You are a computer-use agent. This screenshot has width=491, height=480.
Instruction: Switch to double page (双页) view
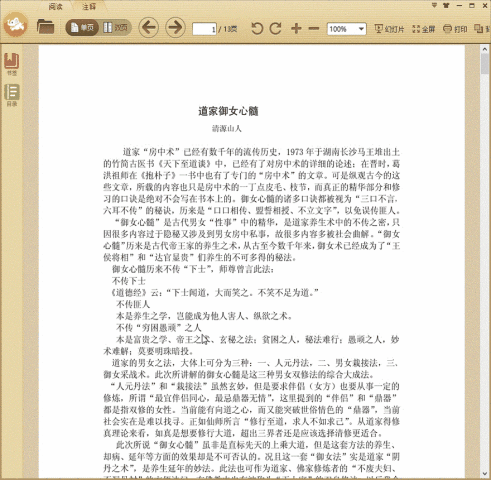115,28
